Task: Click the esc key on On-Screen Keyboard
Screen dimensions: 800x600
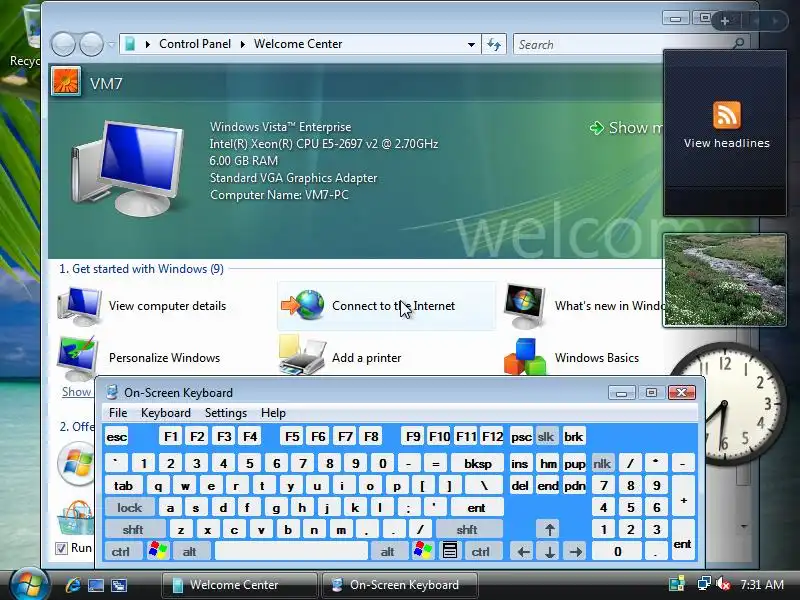Action: [x=117, y=437]
